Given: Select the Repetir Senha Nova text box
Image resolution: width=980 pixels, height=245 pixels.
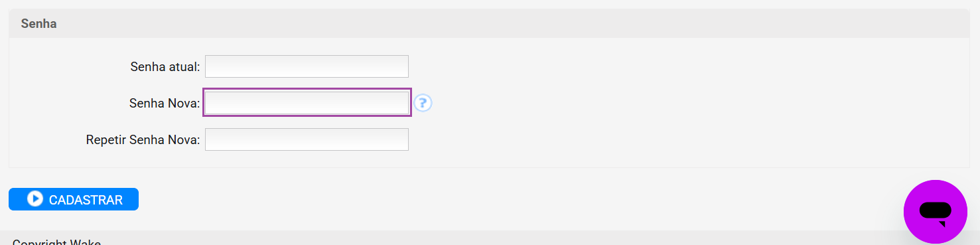Looking at the screenshot, I should pos(307,139).
